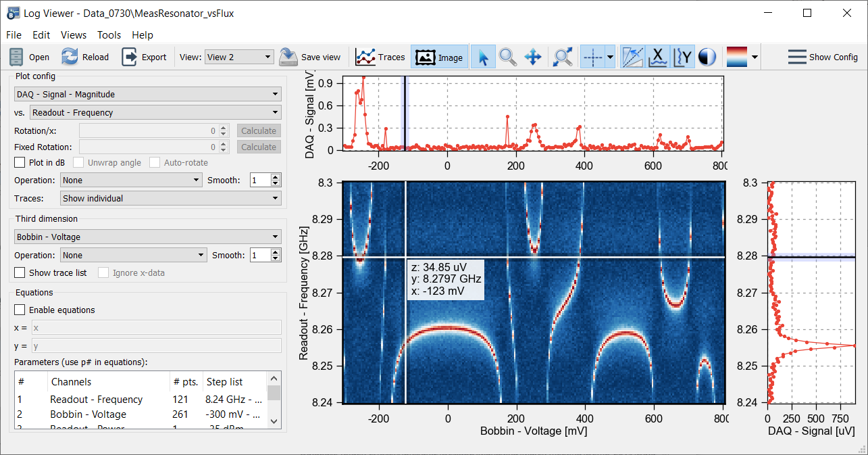Screen dimensions: 868x455
Task: Open the Tools menu
Action: coord(109,34)
